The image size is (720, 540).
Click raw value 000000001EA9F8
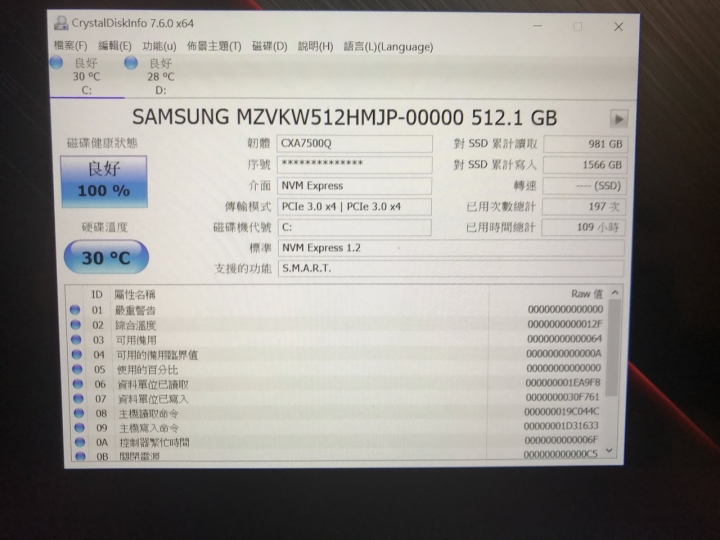pyautogui.click(x=563, y=382)
